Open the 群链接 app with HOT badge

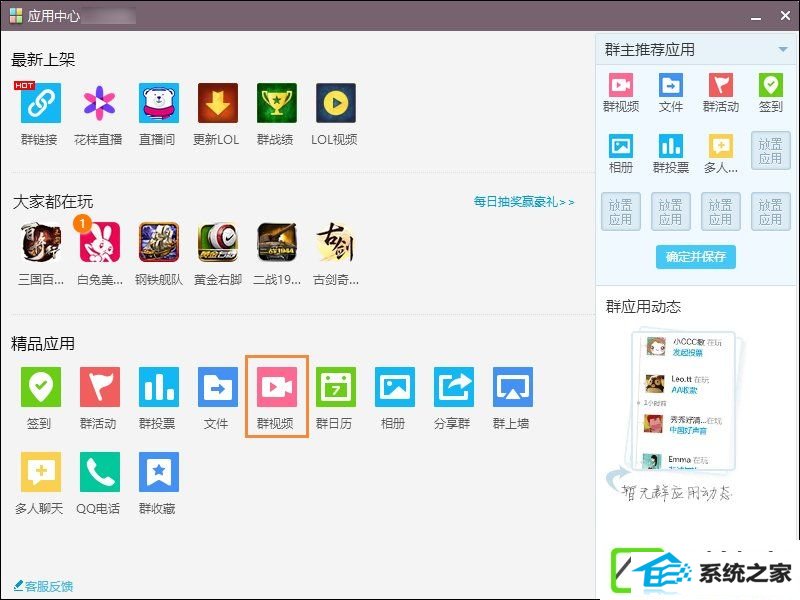click(41, 103)
